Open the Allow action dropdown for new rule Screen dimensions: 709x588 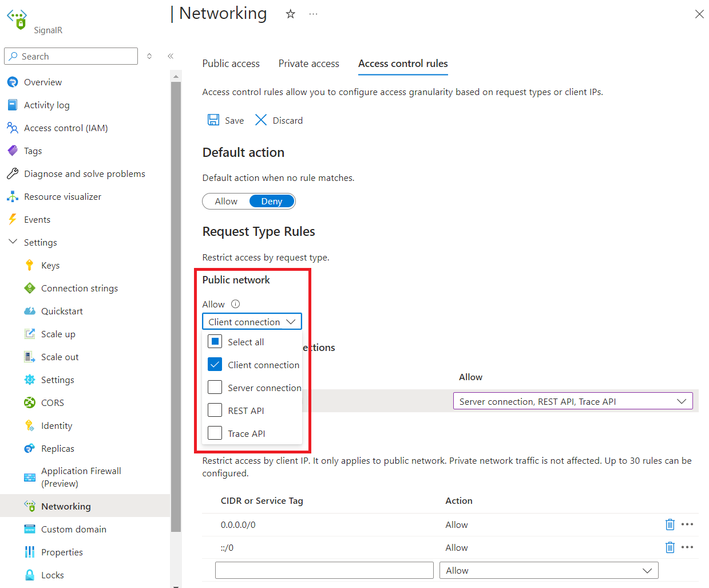[x=548, y=570]
